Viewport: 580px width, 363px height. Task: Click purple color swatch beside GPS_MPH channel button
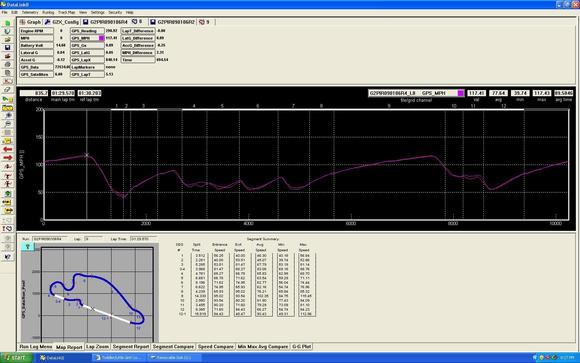[101, 38]
